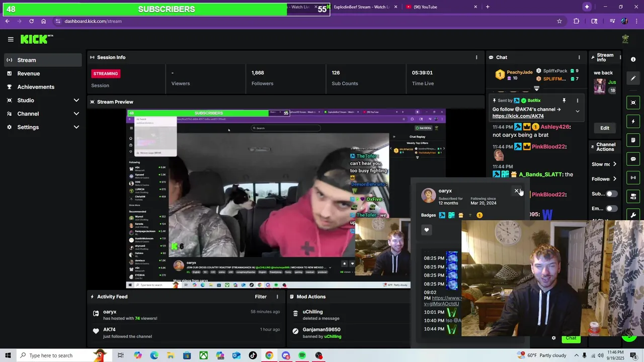Viewport: 644px width, 362px height.
Task: Click the document notes icon in right toolbar
Action: point(633,140)
